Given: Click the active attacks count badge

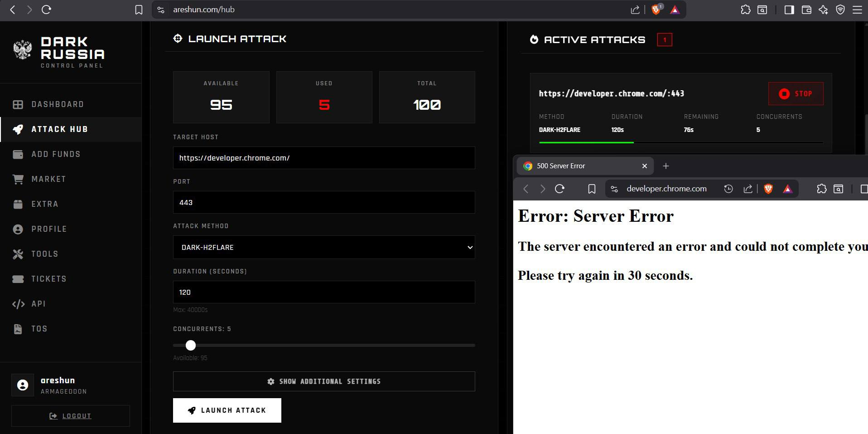Looking at the screenshot, I should point(665,40).
